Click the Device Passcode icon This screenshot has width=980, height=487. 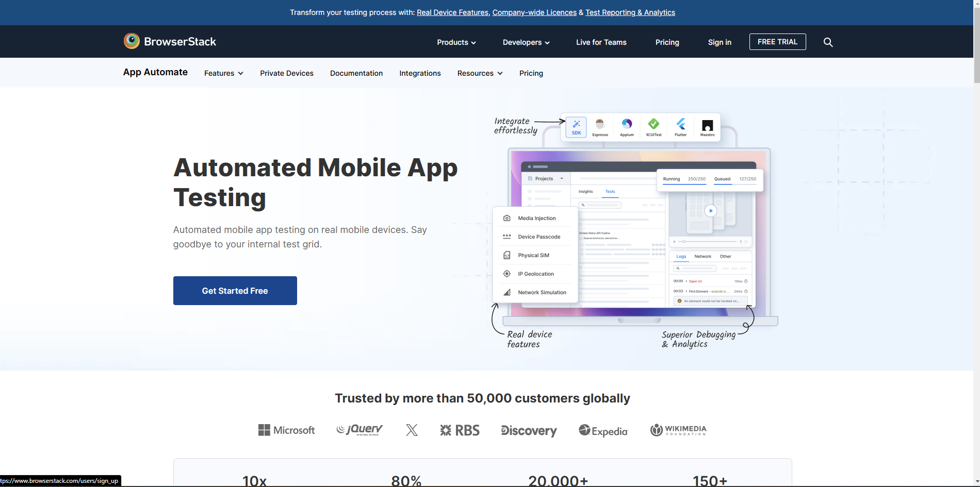pyautogui.click(x=507, y=237)
